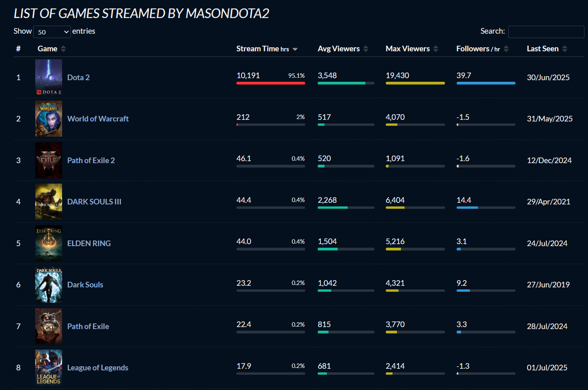
Task: Select the last seen date 31/May/2025
Action: point(550,119)
